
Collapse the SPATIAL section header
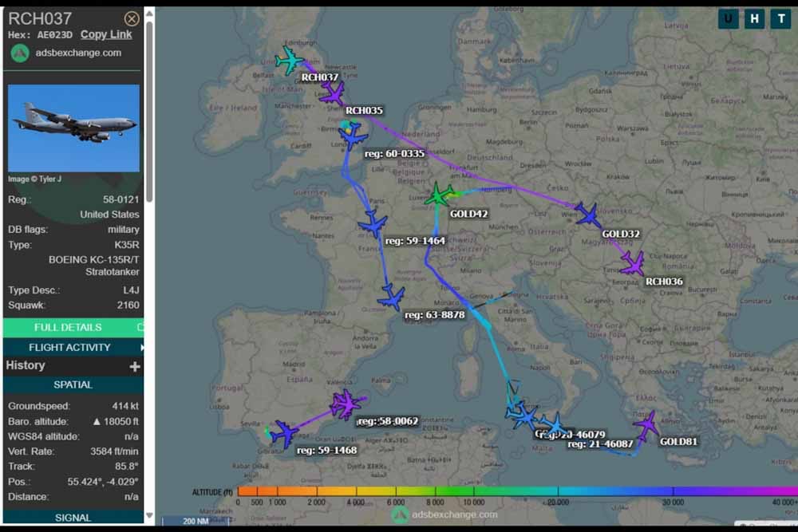coord(73,384)
